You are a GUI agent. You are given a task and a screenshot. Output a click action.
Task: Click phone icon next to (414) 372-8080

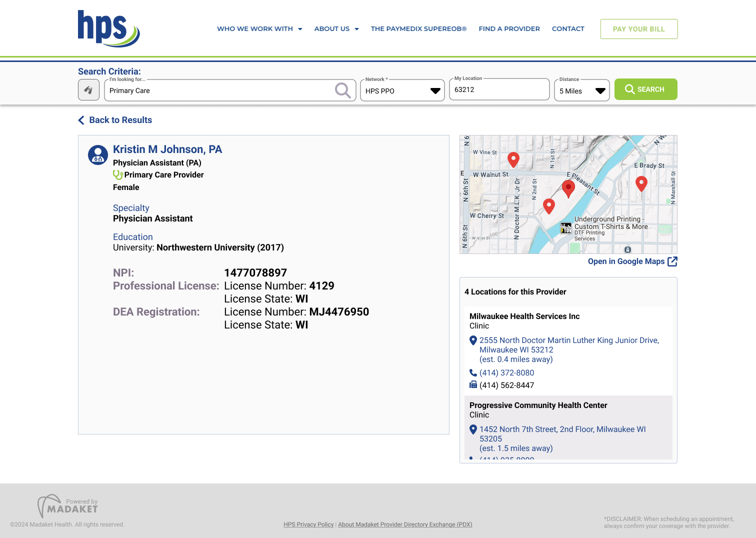[473, 373]
